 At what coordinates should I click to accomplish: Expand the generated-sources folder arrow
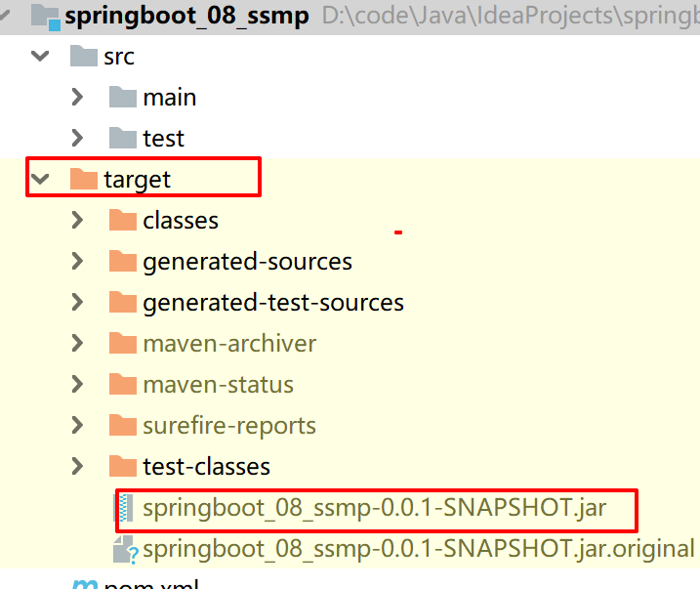pyautogui.click(x=78, y=262)
